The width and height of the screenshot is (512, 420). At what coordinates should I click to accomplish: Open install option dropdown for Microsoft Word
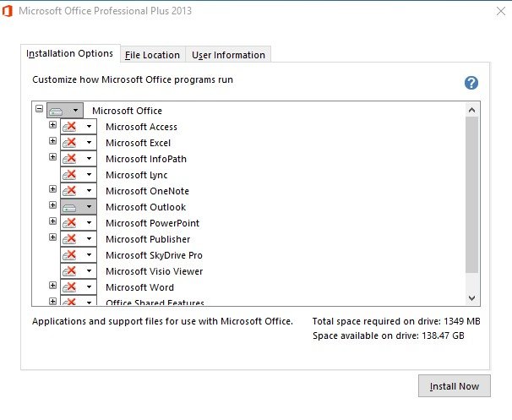[89, 286]
